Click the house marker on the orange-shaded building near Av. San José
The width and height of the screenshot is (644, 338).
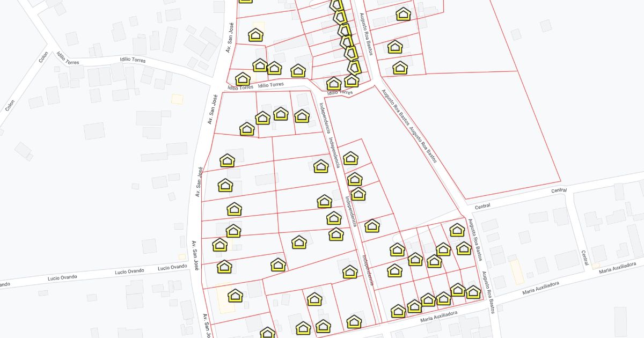(235, 296)
